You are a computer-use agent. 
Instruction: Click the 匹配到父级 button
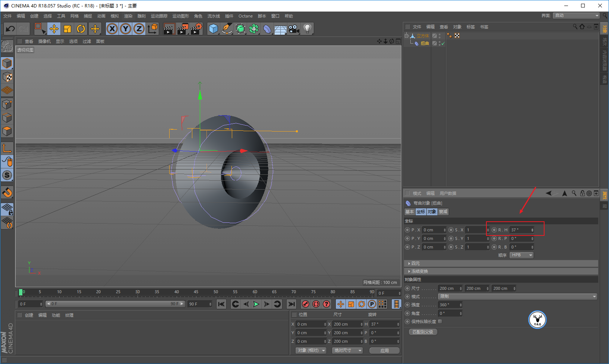[423, 332]
